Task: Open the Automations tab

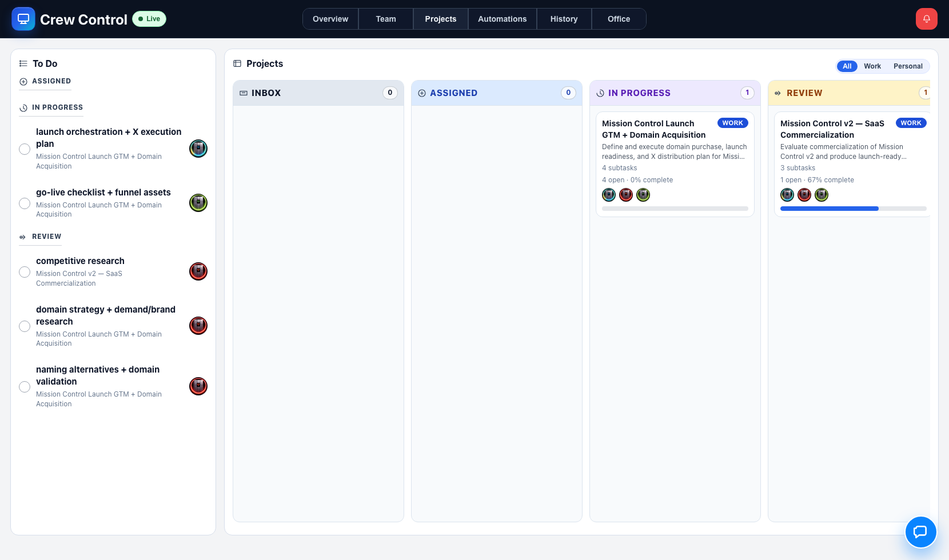Action: [x=502, y=19]
